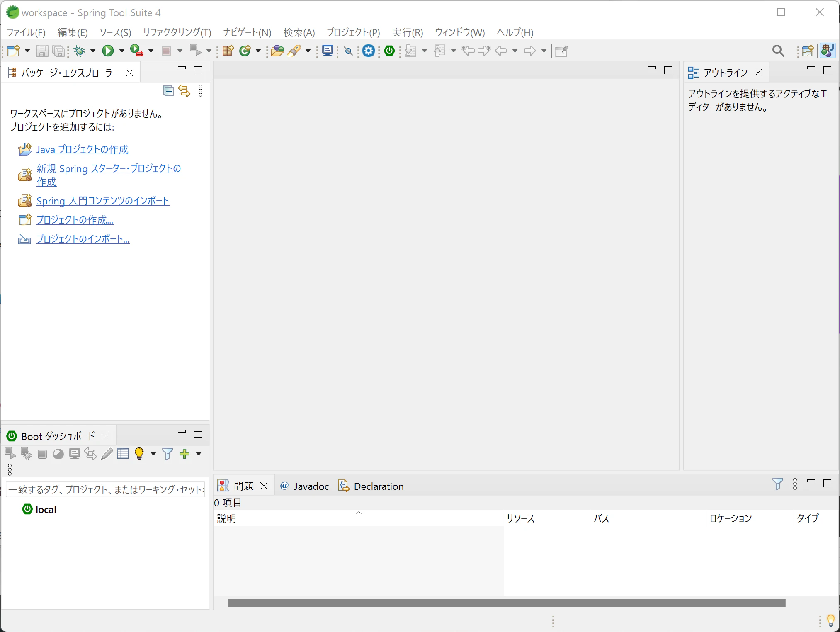Screen dimensions: 840x632
Task: Click the blue gear icon in main toolbar
Action: [368, 51]
